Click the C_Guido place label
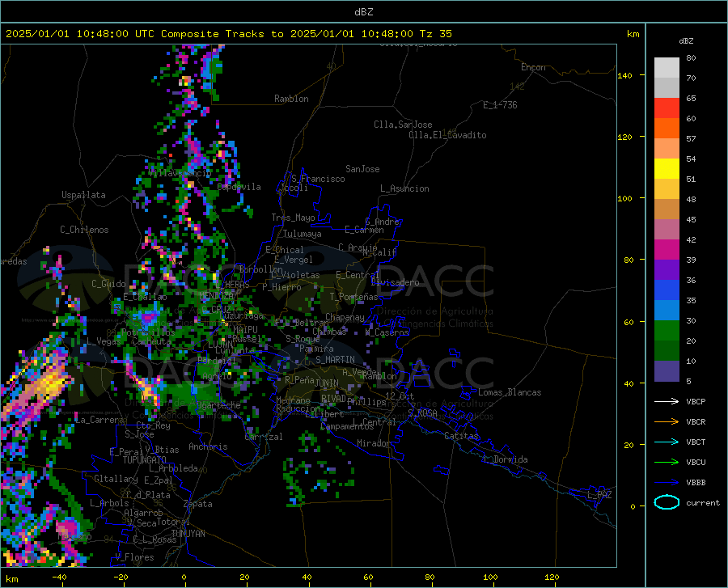Image resolution: width=728 pixels, height=588 pixels. [x=108, y=284]
